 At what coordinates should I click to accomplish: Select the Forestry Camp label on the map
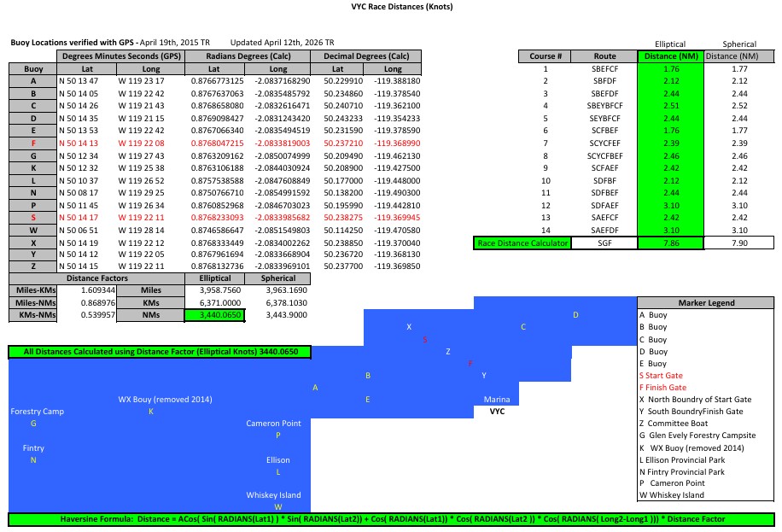[37, 412]
